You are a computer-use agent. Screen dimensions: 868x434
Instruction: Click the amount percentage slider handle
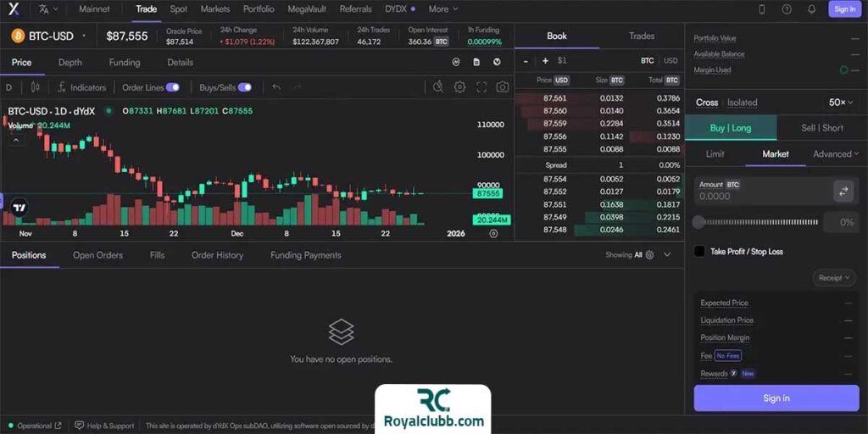(698, 222)
